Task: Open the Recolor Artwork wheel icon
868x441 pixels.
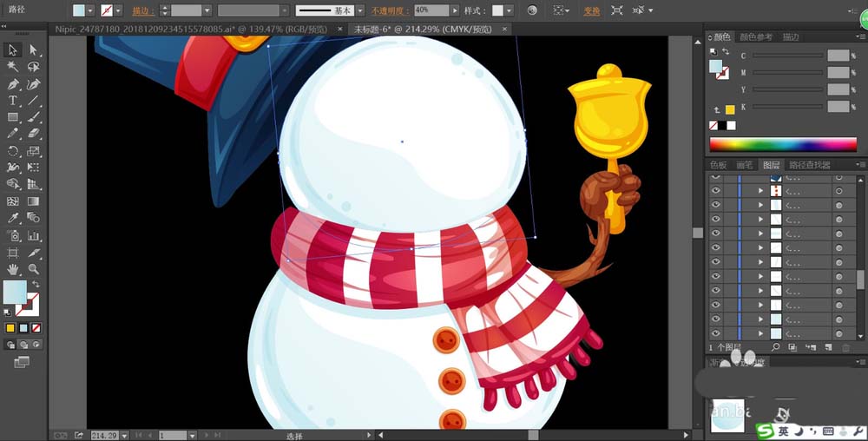Action: (532, 10)
